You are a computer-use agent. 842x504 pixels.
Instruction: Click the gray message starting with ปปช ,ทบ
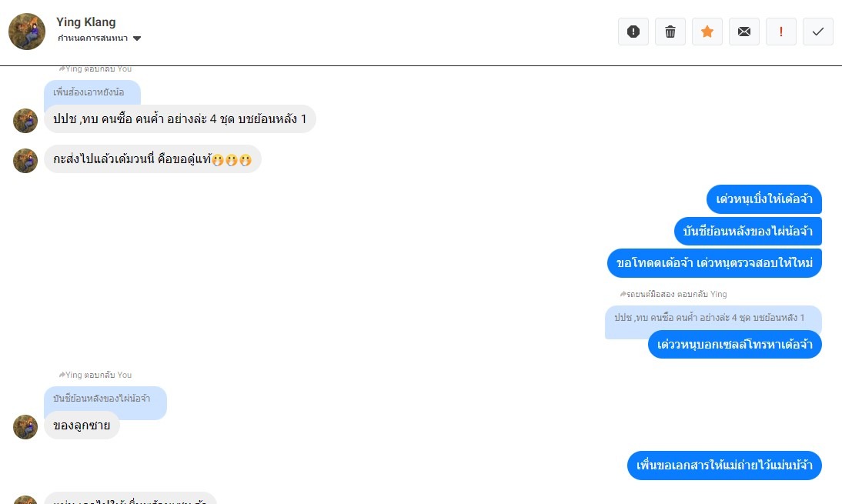pos(180,118)
